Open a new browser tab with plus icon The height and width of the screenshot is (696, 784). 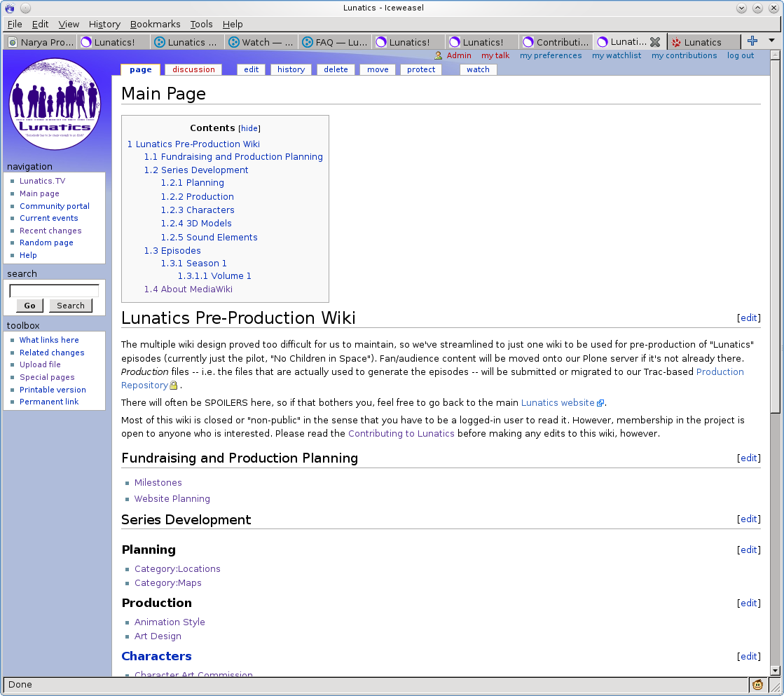[752, 41]
